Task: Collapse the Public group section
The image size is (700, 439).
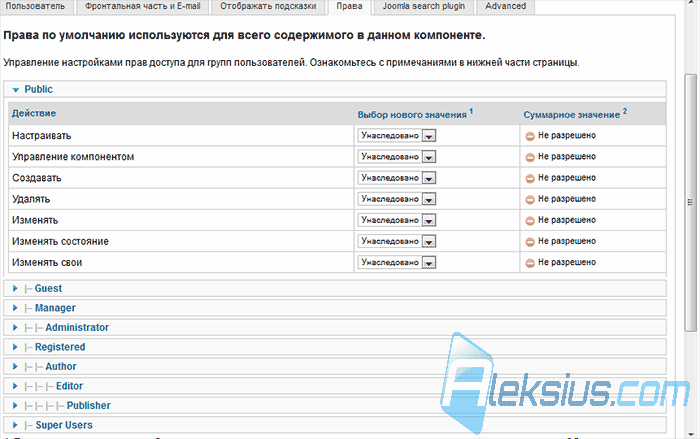Action: [x=335, y=89]
